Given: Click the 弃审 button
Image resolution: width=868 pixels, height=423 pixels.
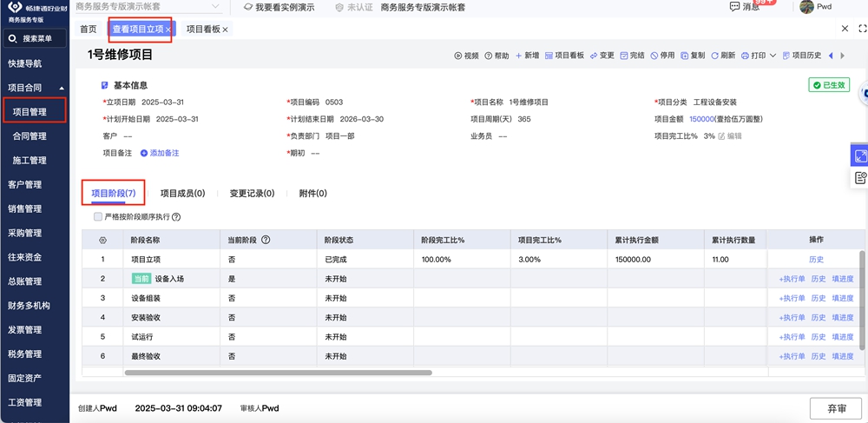Looking at the screenshot, I should coord(835,408).
